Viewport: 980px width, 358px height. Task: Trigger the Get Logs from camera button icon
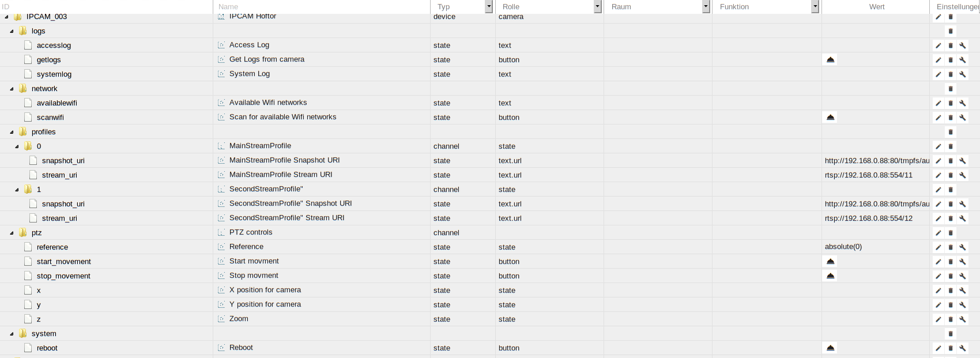[830, 59]
